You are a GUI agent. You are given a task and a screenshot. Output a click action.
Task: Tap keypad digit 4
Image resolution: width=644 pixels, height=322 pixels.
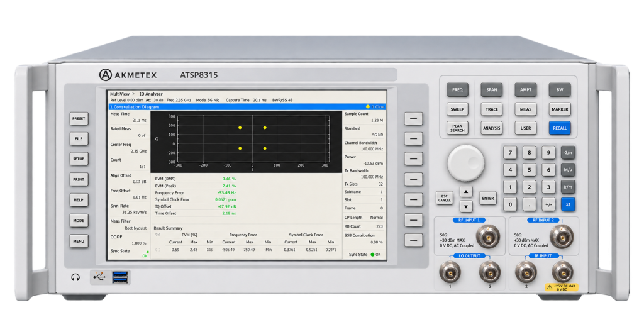510,170
